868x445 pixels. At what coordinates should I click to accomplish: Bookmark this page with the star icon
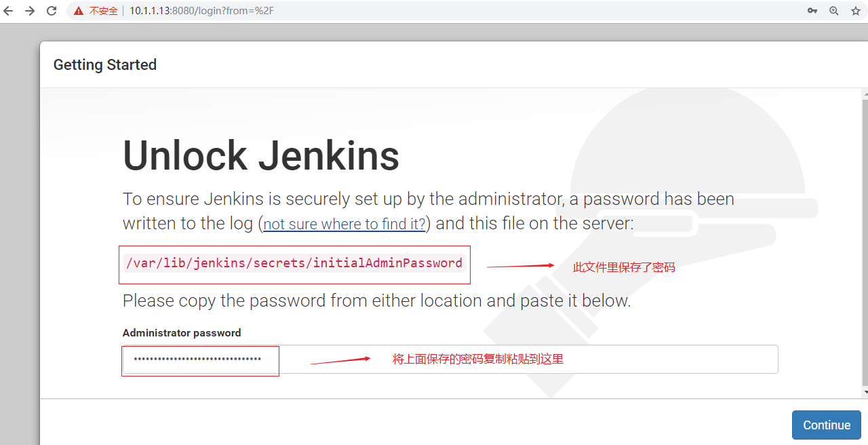pyautogui.click(x=856, y=11)
